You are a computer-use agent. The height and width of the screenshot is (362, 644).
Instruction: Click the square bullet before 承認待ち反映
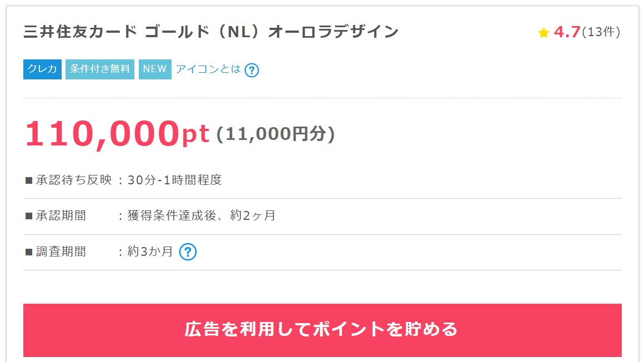[29, 180]
